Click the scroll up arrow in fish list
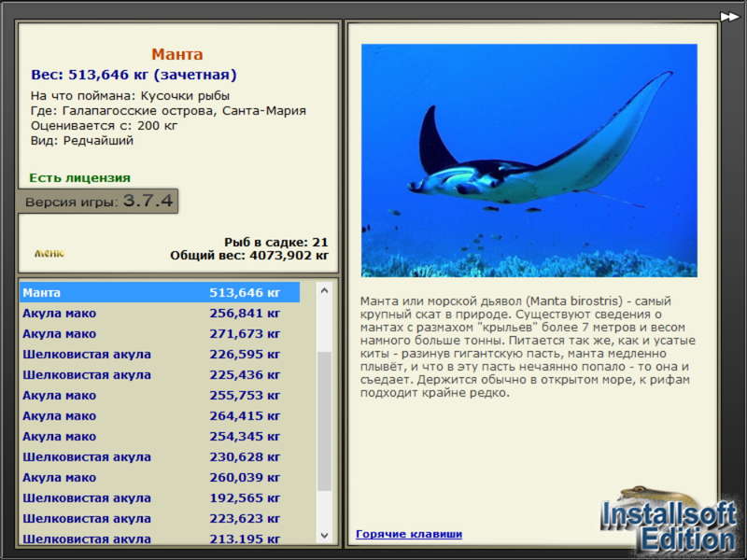 point(324,290)
